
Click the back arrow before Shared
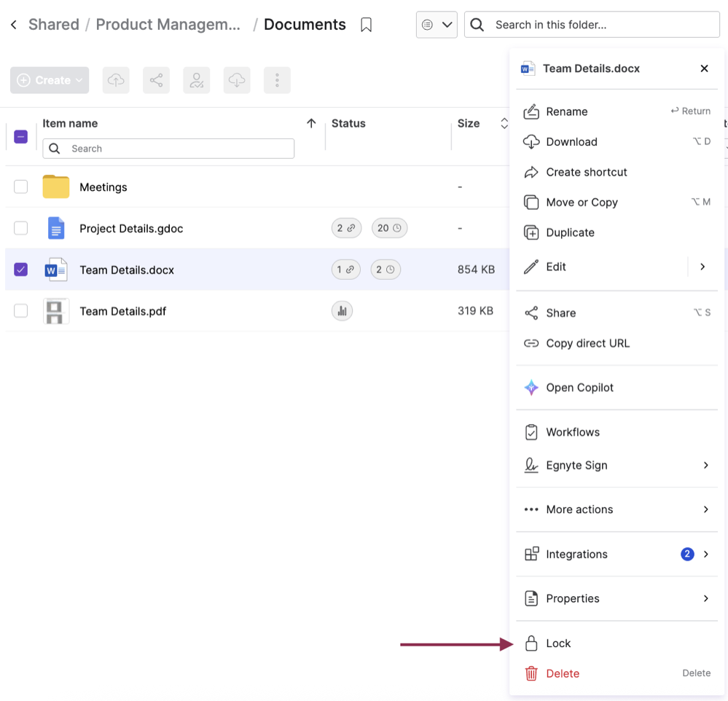[13, 25]
